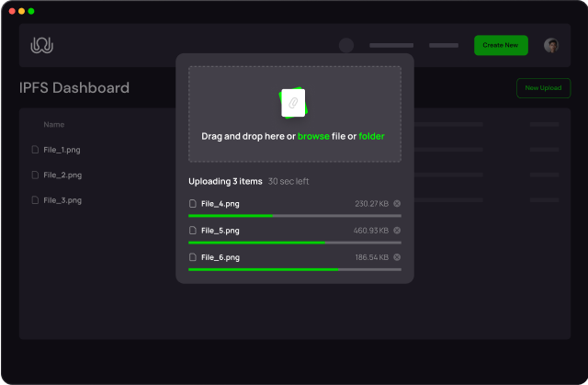Click the File_5.png upload progress bar
Screen dimensions: 588x385
coord(295,243)
